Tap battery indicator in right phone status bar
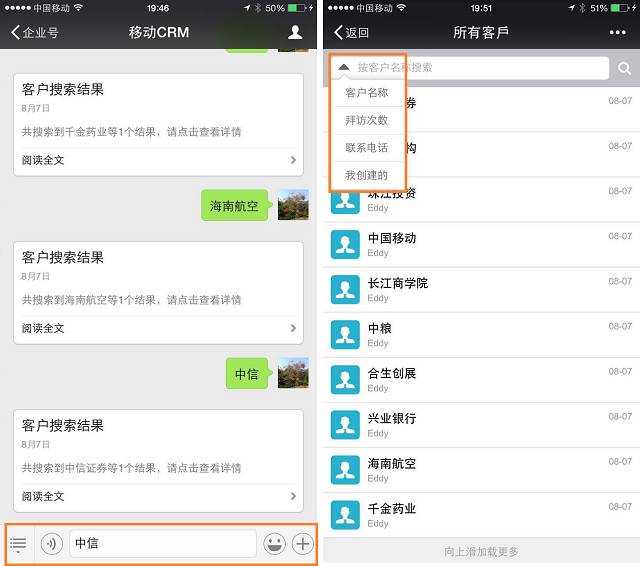The image size is (640, 566). coord(621,8)
